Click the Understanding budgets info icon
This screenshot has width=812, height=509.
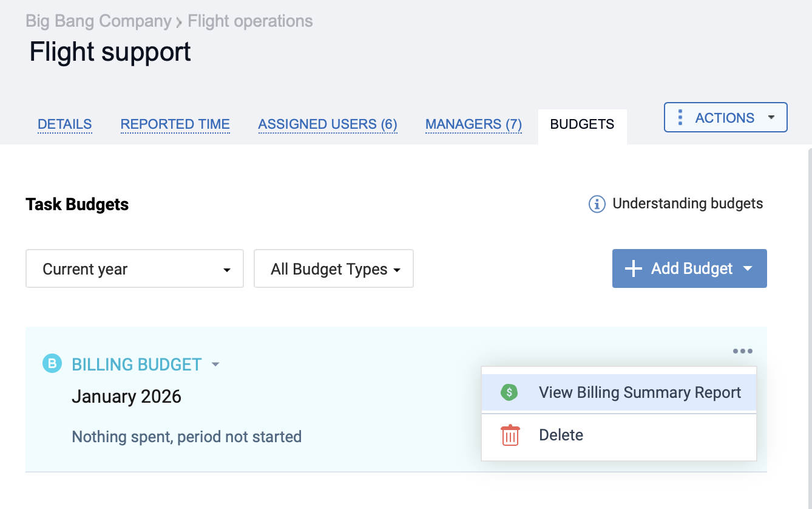click(597, 204)
